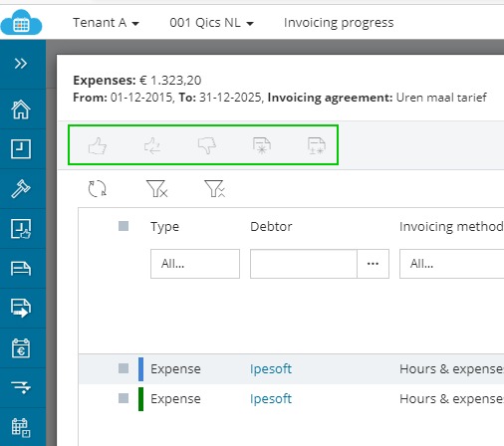Click the second funnel filter icon
The image size is (504, 446).
pyautogui.click(x=215, y=188)
